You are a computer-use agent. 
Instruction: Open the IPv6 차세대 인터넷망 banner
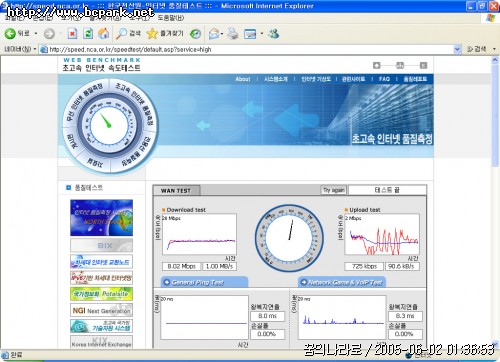101,278
